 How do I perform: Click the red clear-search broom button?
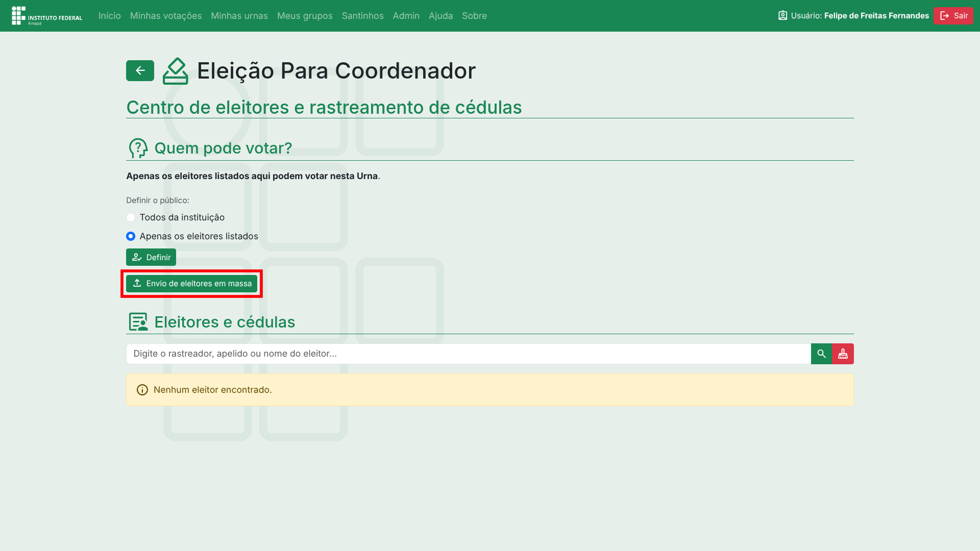click(x=843, y=354)
